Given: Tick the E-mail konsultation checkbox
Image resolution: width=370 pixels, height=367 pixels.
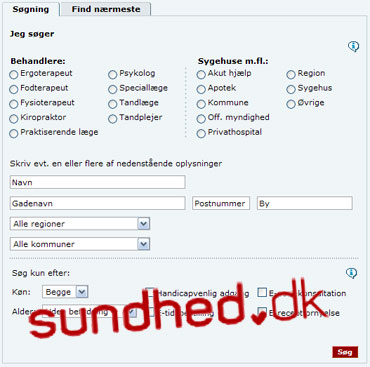Looking at the screenshot, I should point(262,292).
